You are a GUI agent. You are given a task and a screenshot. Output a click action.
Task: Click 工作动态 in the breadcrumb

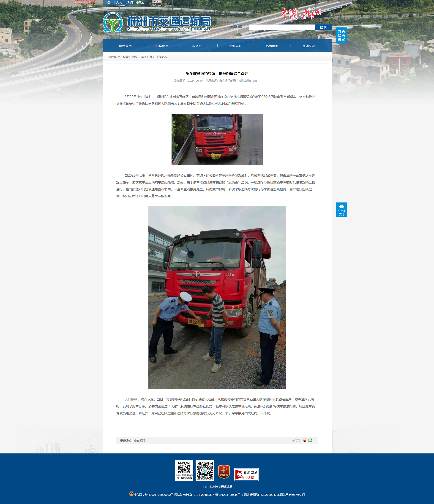161,57
